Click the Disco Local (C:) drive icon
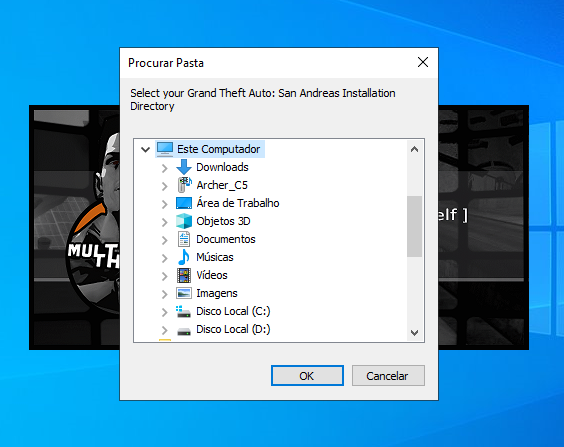The height and width of the screenshot is (447, 564). 184,311
